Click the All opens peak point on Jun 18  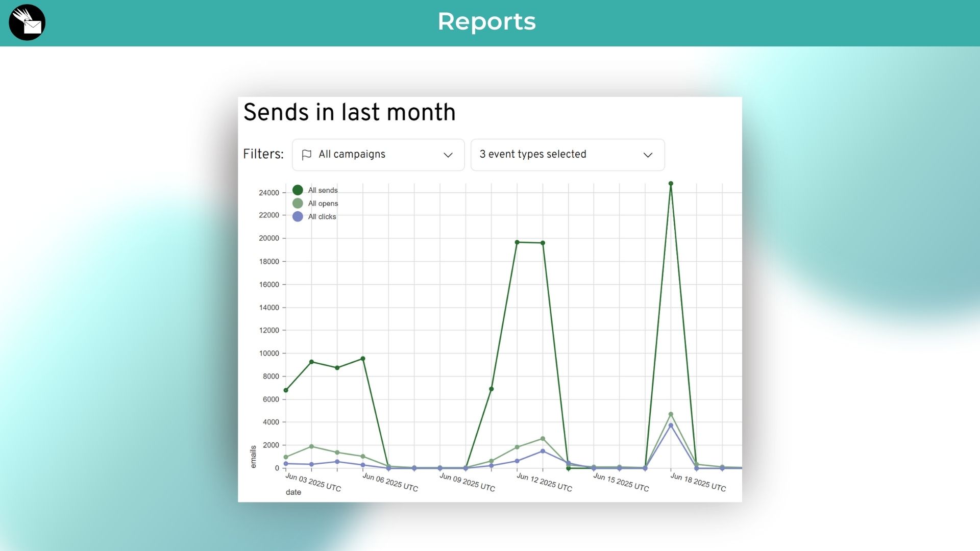coord(671,414)
